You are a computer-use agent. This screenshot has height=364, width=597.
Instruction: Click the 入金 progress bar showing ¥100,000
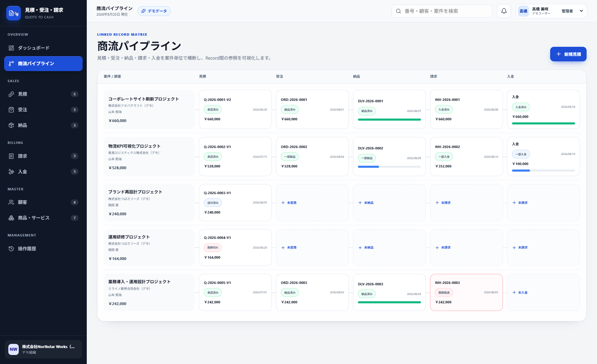[543, 171]
